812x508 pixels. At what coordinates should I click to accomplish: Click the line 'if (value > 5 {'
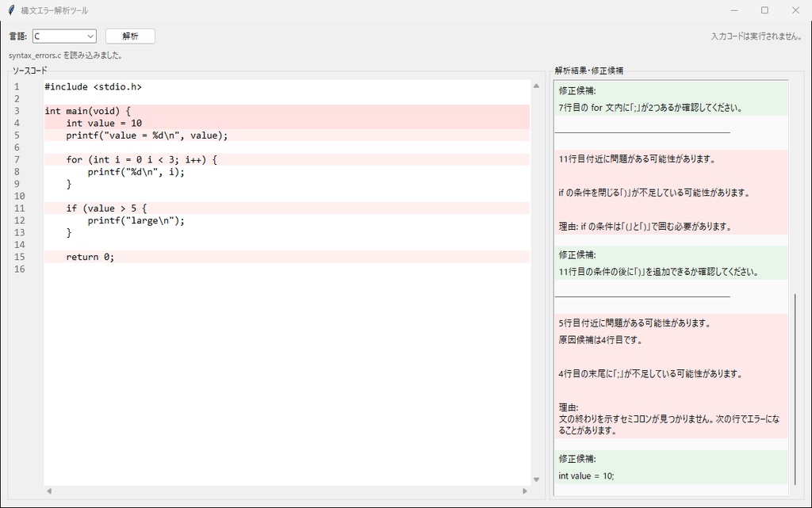(x=106, y=208)
